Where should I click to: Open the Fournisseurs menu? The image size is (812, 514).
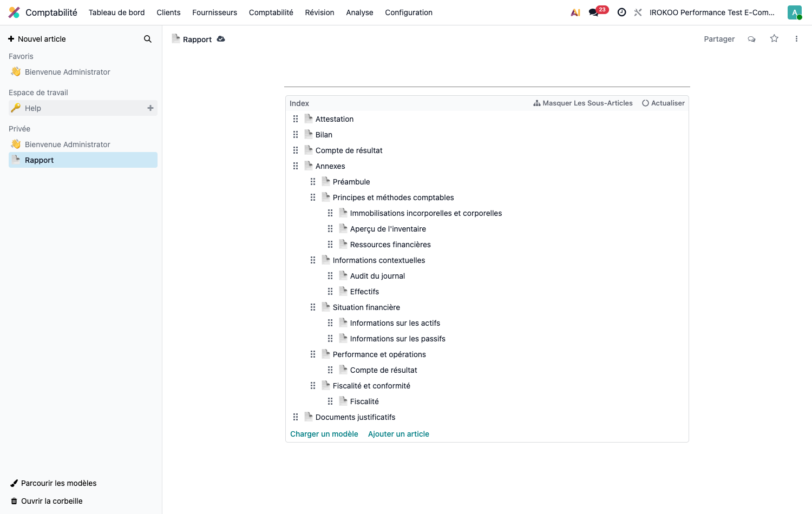click(x=214, y=12)
